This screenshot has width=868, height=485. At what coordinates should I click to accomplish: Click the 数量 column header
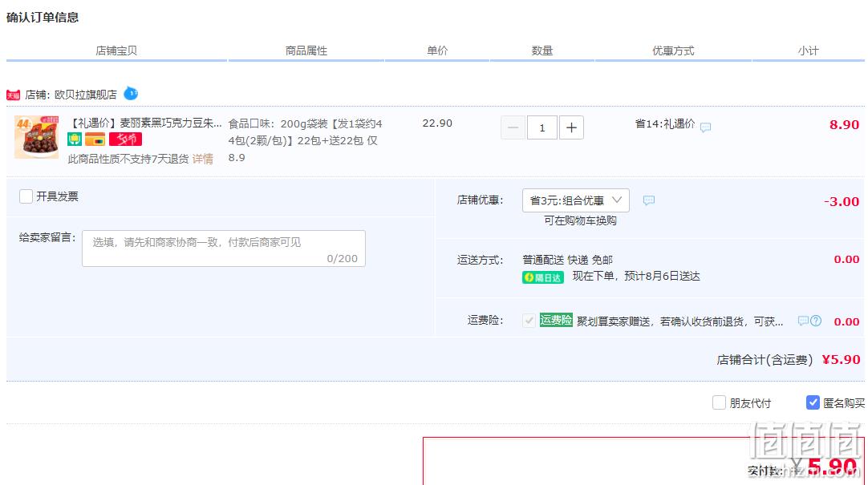[542, 51]
